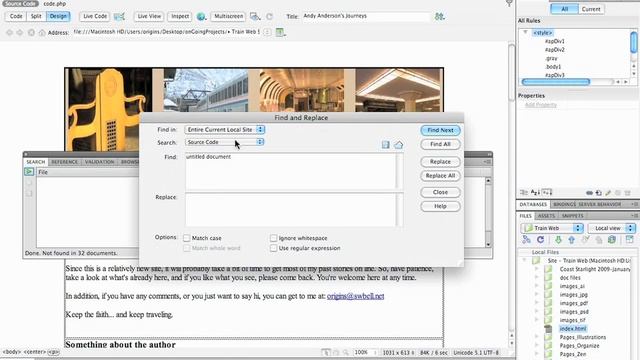Enable Use regular expression checkbox
Image resolution: width=640 pixels, height=360 pixels.
pyautogui.click(x=273, y=248)
